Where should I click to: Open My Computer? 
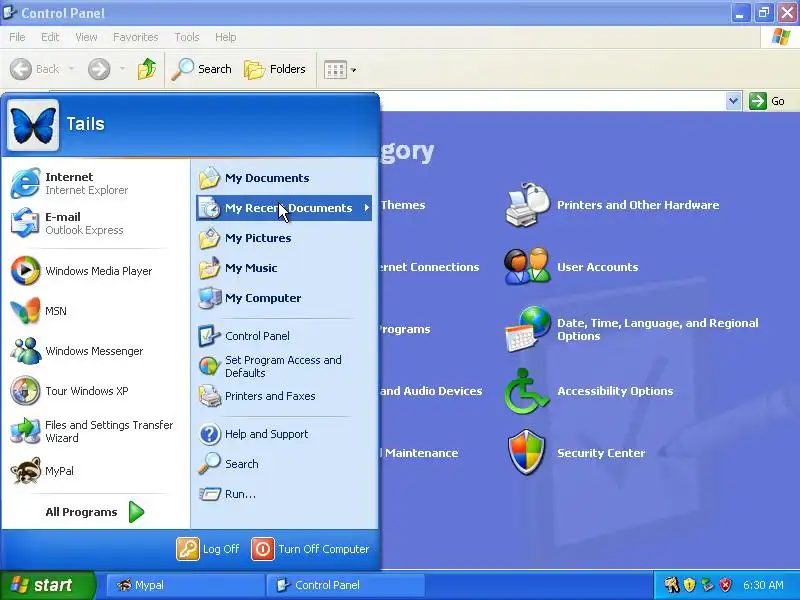284,298
